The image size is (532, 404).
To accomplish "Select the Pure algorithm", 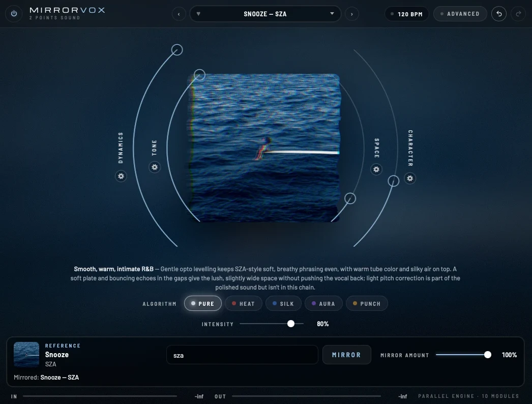I will click(203, 304).
